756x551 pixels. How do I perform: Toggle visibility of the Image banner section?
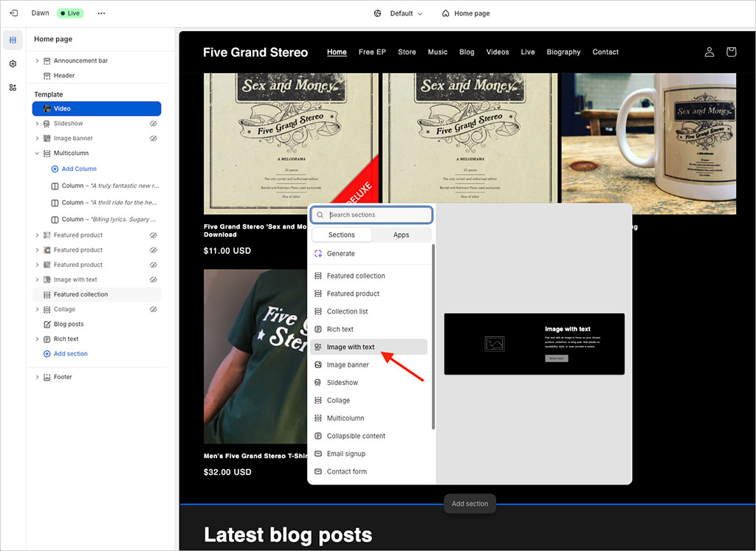[154, 138]
